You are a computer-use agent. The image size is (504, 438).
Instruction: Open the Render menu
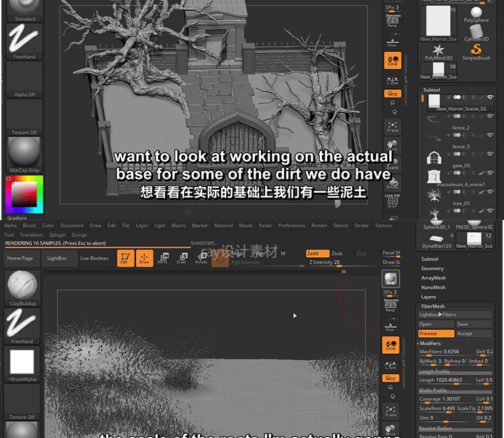point(319,226)
